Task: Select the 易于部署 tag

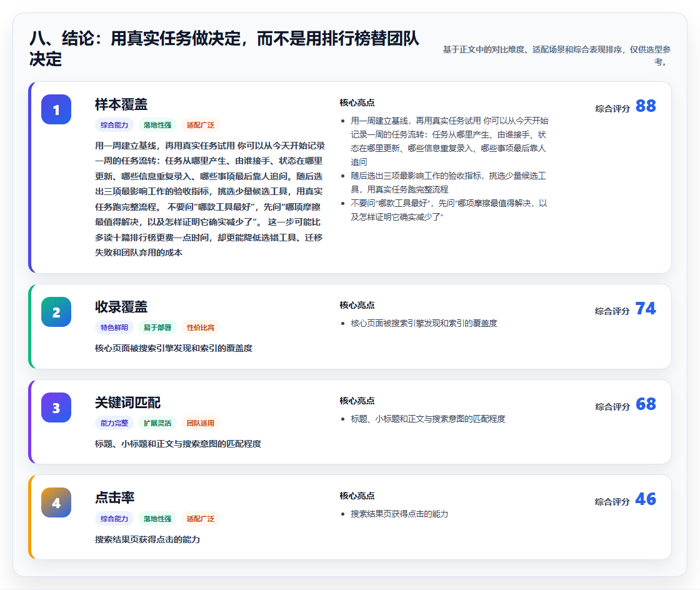Action: coord(157,327)
